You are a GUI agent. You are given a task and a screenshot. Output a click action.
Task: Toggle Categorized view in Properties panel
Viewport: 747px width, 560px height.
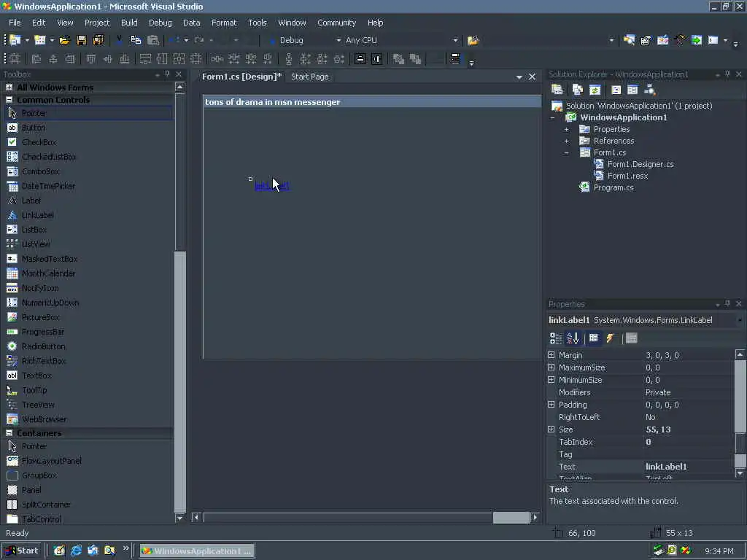pyautogui.click(x=555, y=338)
